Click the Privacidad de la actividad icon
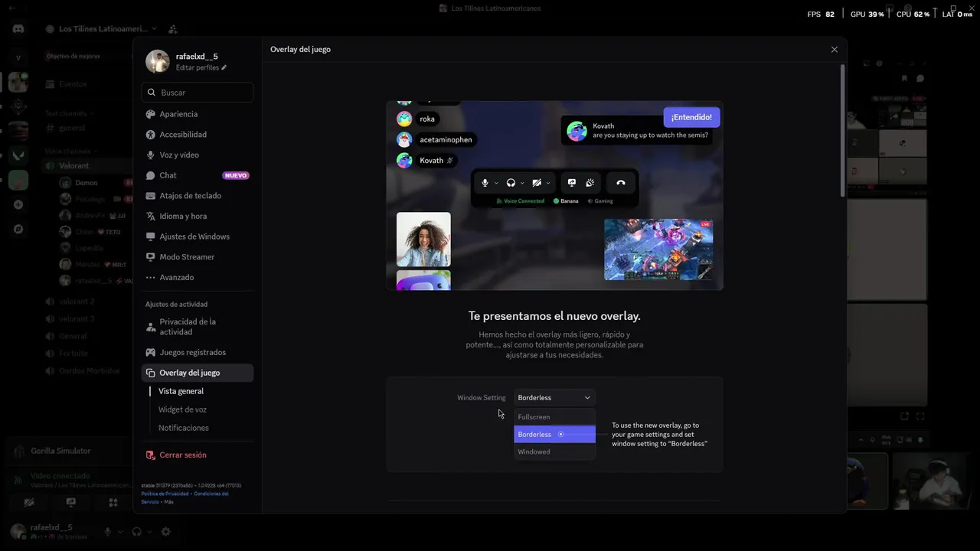This screenshot has width=980, height=551. [151, 327]
